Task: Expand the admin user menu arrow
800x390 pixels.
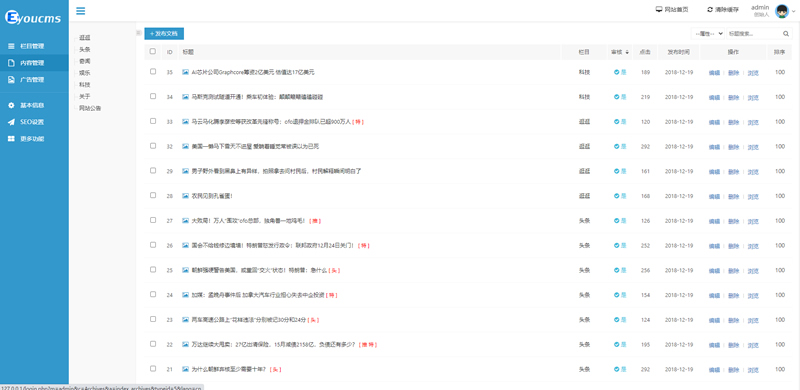Action: [792, 12]
